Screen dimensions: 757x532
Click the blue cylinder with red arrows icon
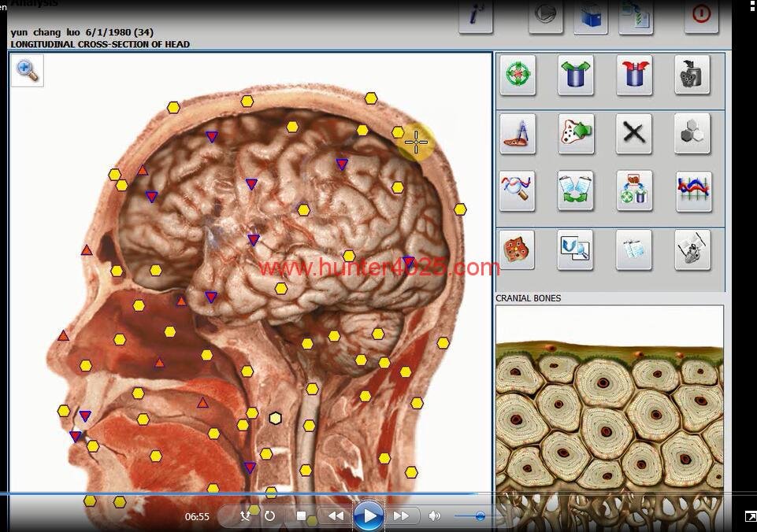coord(634,76)
